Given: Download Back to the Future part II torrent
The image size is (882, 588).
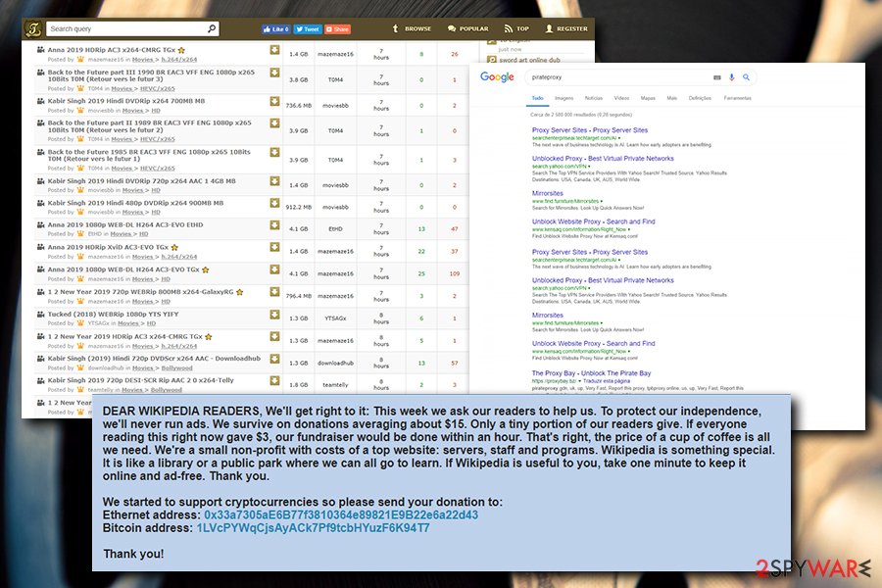Looking at the screenshot, I should (274, 123).
